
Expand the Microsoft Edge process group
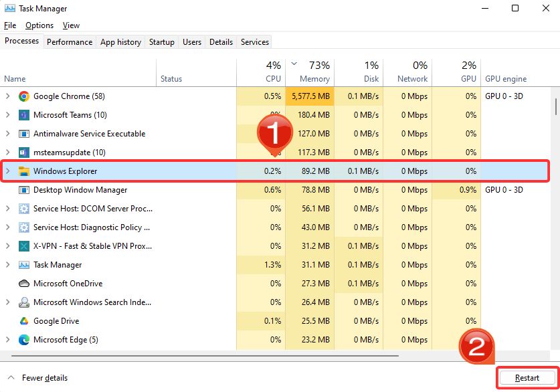7,339
